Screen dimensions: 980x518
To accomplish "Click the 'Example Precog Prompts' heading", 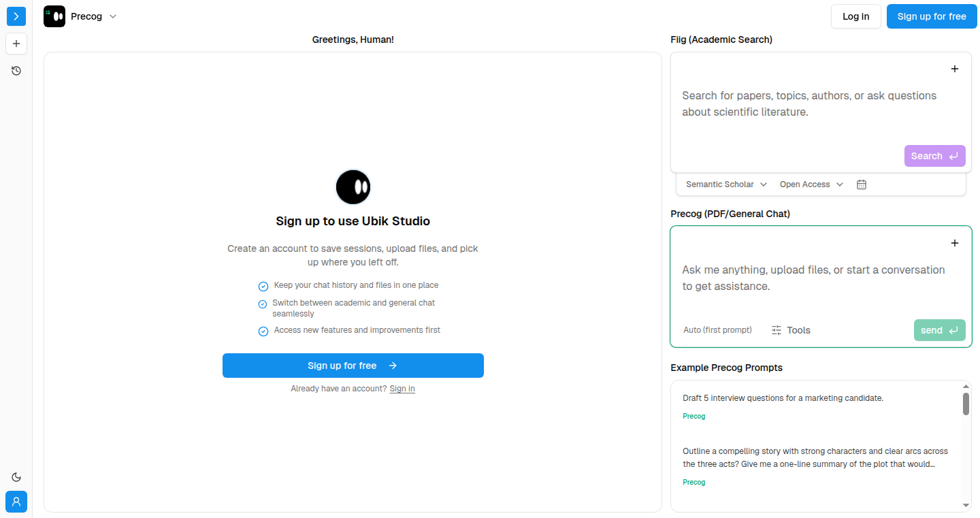I will (727, 368).
